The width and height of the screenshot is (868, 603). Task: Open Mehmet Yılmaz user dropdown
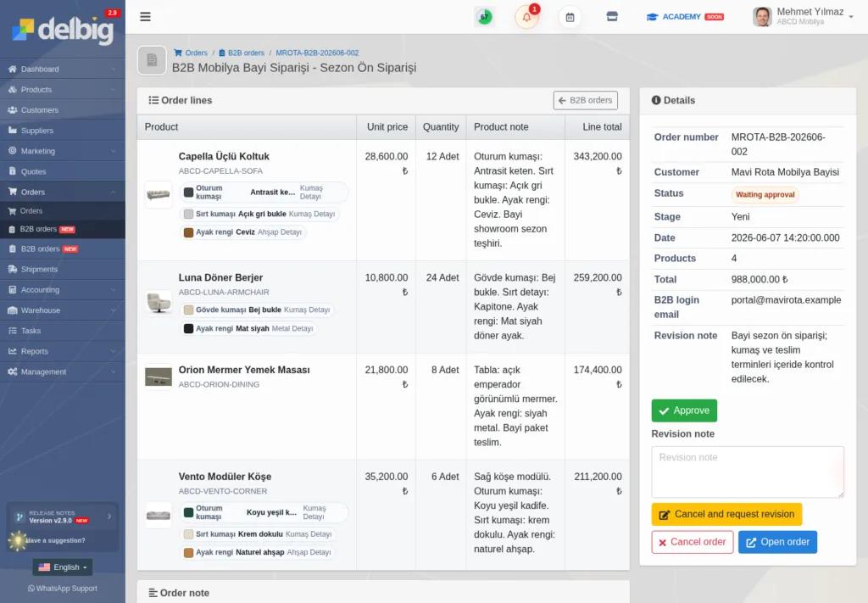tap(803, 17)
